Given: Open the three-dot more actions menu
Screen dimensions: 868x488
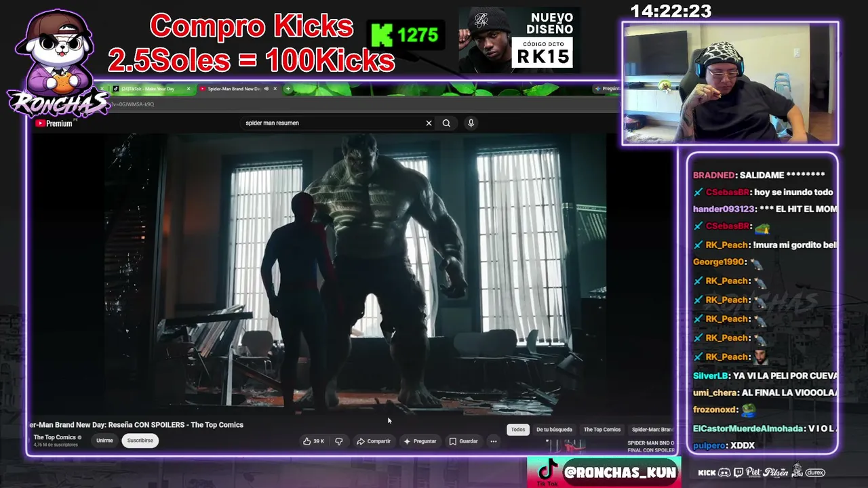Looking at the screenshot, I should coord(494,441).
